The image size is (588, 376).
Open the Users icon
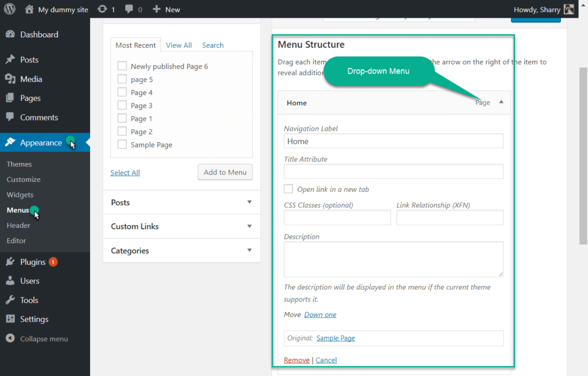pos(10,281)
